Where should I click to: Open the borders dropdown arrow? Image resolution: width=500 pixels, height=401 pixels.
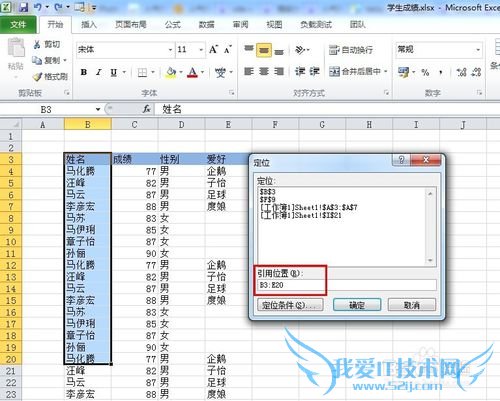[153, 72]
